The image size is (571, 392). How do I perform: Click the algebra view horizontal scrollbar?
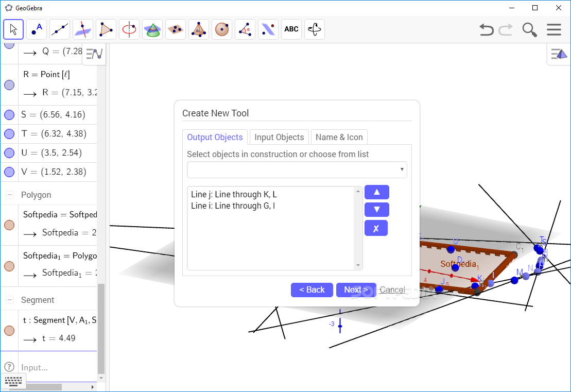36,387
